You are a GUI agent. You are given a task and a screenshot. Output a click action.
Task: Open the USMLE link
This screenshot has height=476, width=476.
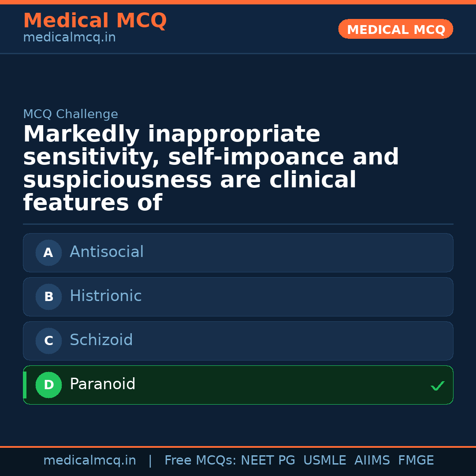[325, 460]
